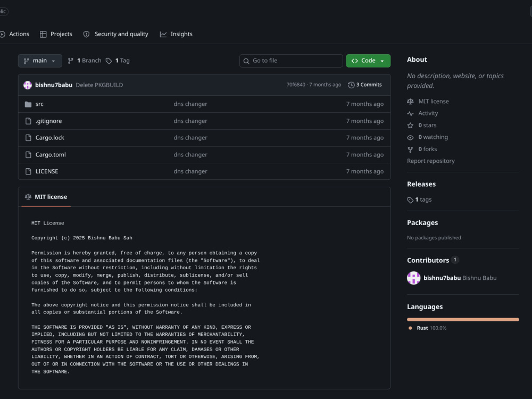The width and height of the screenshot is (532, 399).
Task: Click the commits history clock icon
Action: (351, 85)
